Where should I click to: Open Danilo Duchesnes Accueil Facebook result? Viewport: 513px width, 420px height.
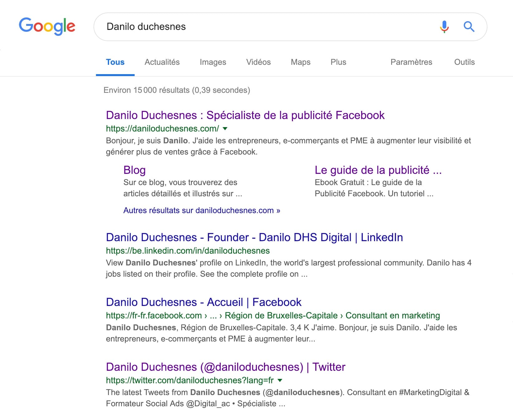pos(204,302)
